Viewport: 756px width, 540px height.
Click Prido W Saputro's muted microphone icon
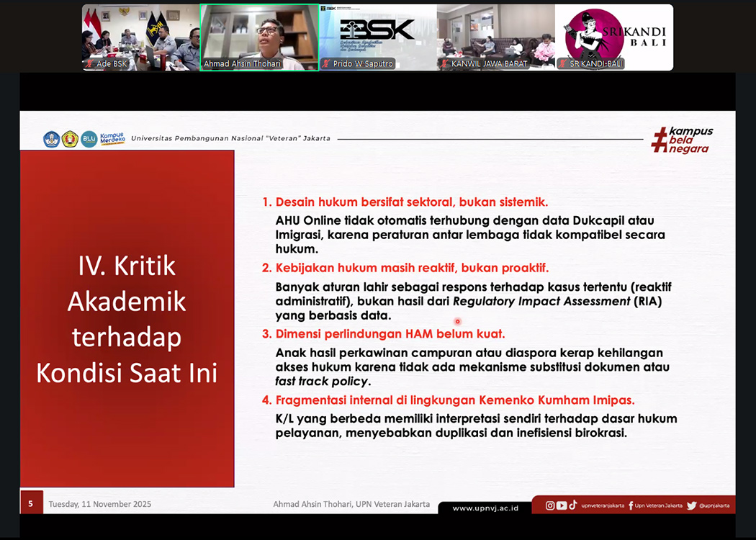tap(325, 64)
